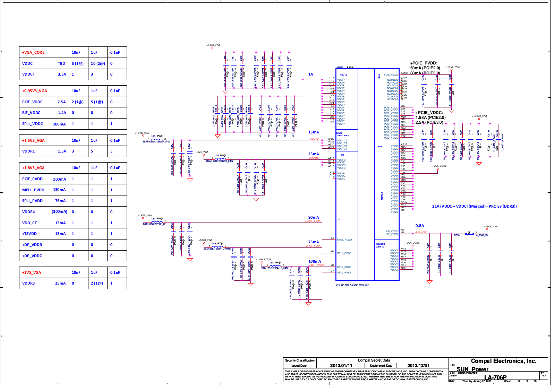Click the ground symbol below capacitor C413
The image size is (555, 392).
tap(429, 282)
